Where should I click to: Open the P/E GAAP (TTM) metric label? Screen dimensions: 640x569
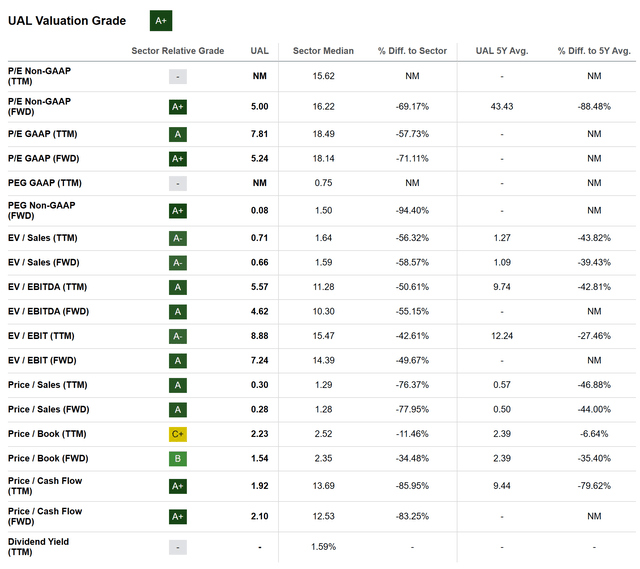tap(42, 134)
